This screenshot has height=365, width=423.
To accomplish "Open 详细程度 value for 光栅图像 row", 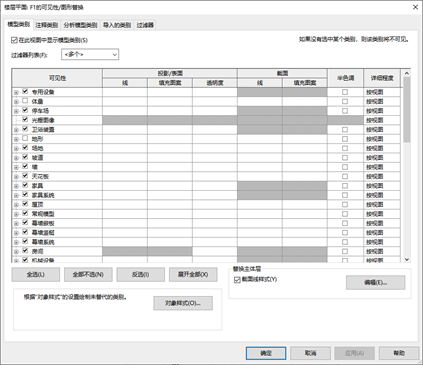I will point(382,120).
